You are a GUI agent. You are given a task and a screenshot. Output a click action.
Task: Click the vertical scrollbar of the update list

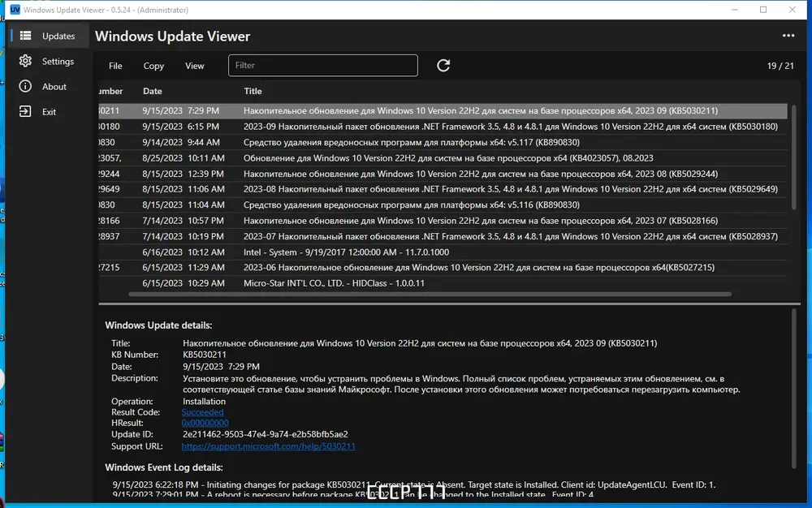click(793, 157)
